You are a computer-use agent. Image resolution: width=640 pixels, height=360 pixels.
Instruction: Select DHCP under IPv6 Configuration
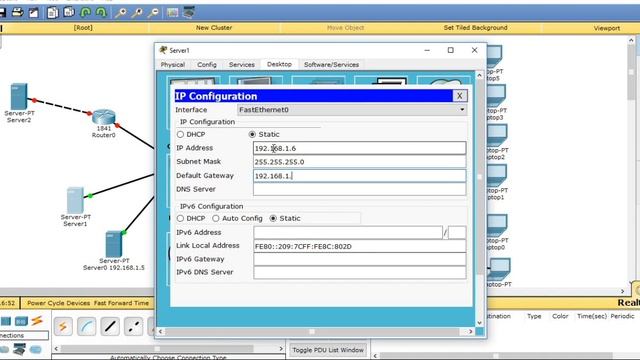(180, 218)
